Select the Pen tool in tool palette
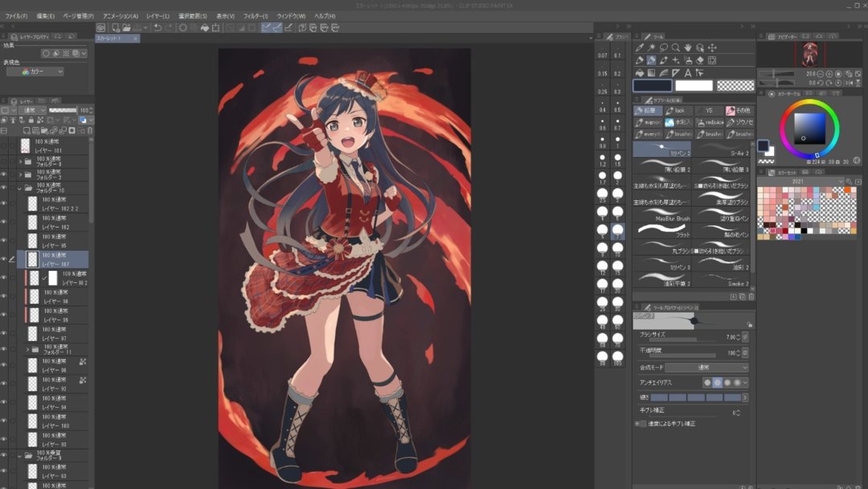The width and height of the screenshot is (868, 489). [x=640, y=60]
